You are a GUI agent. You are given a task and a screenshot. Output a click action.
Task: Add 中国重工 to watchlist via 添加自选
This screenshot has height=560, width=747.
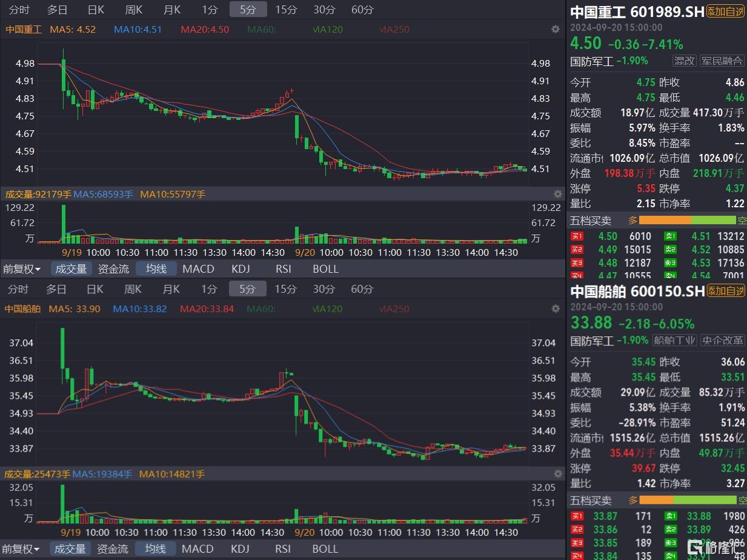(726, 12)
